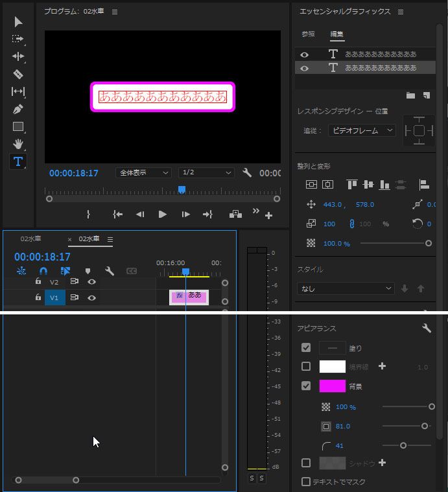Select the Slip tool
This screenshot has width=448, height=492.
(x=18, y=91)
